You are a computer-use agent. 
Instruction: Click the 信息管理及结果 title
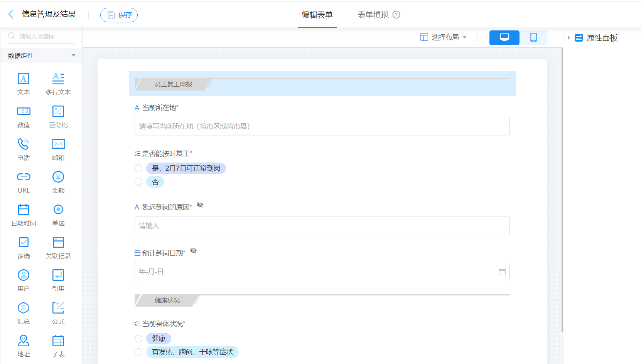coord(49,14)
